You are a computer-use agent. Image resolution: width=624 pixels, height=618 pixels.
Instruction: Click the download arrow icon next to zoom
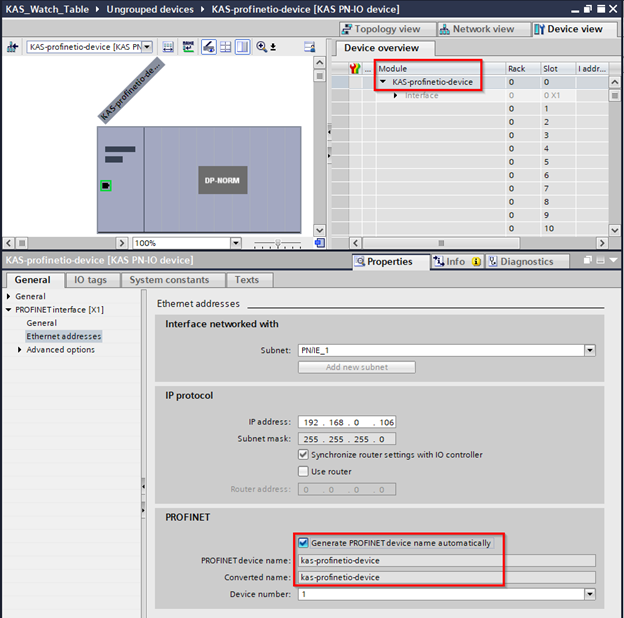pos(273,47)
